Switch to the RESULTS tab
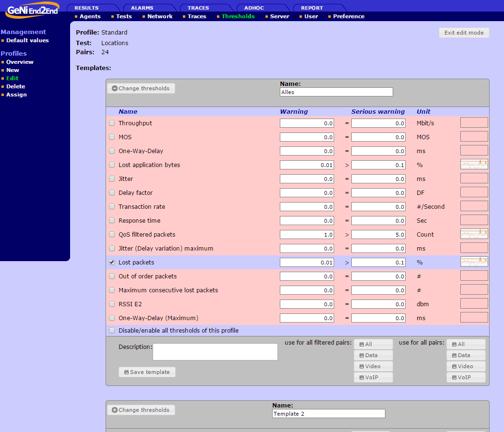Viewport: 504px width, 432px height. pos(86,8)
